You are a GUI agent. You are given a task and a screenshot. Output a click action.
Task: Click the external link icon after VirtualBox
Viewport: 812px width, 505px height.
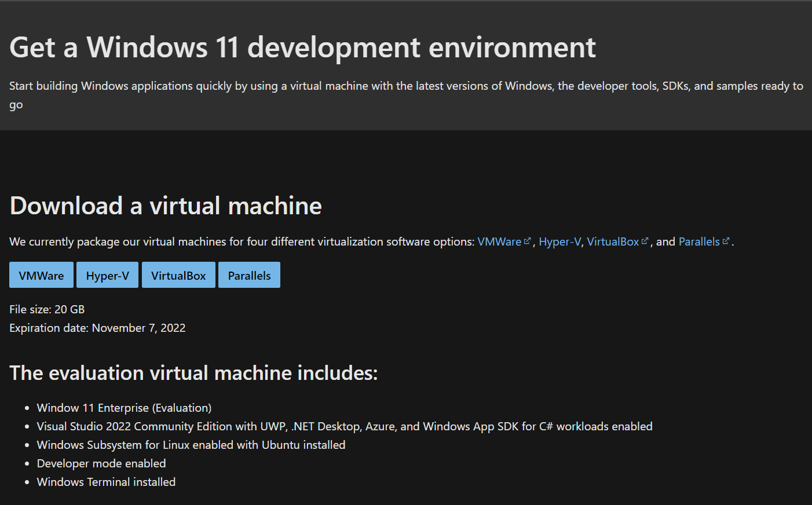click(645, 241)
